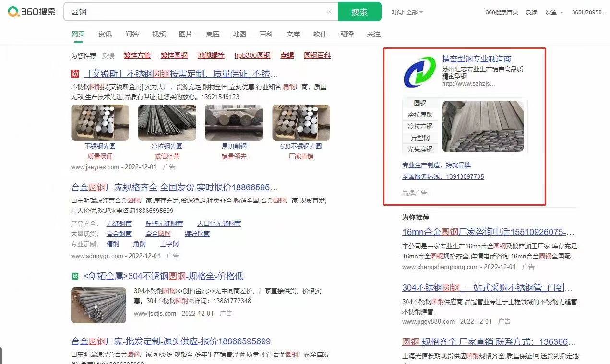
Task: Click the 销量领先 link under 易切削钢
Action: pyautogui.click(x=234, y=156)
